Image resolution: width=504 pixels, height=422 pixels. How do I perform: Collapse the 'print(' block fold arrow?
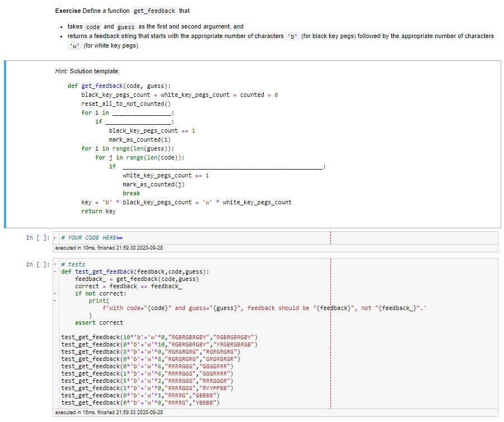tap(55, 301)
